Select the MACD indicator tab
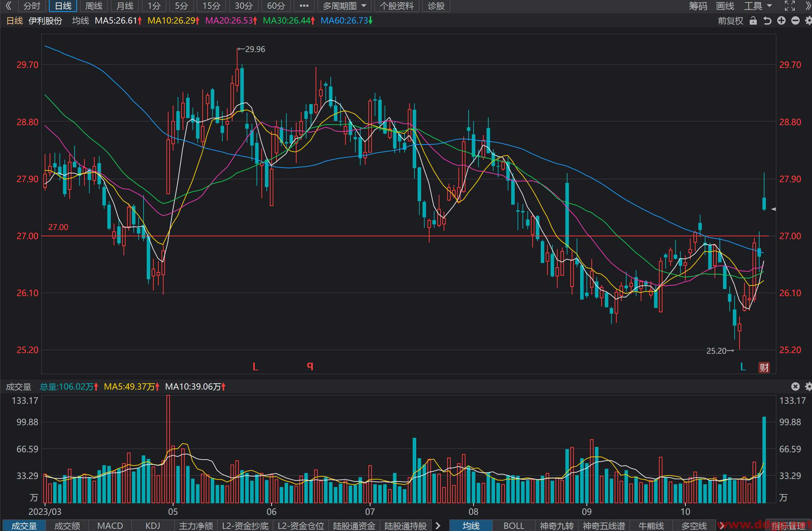This screenshot has height=531, width=812. pyautogui.click(x=110, y=526)
